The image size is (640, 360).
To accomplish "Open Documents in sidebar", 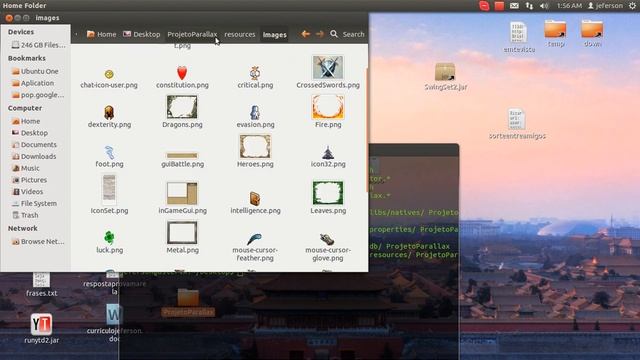I will (34, 144).
